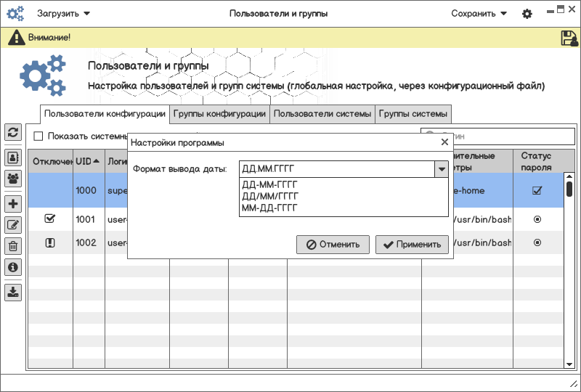Image resolution: width=581 pixels, height=392 pixels.
Task: Switch to Группы конфигурации tab
Action: pyautogui.click(x=219, y=114)
